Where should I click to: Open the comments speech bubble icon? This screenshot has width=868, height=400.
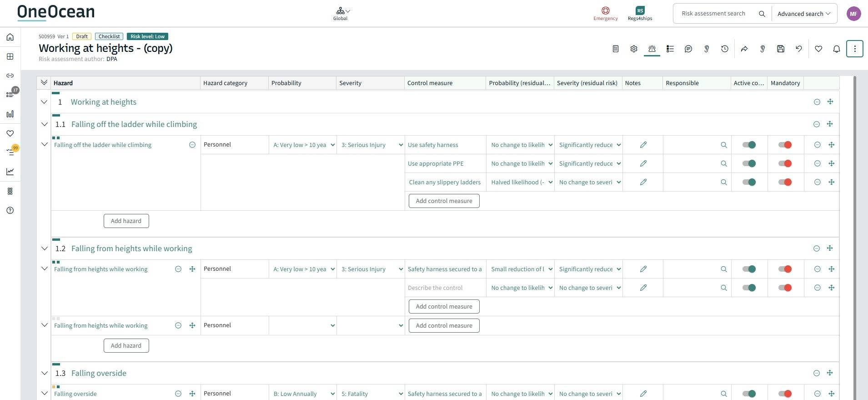(688, 49)
